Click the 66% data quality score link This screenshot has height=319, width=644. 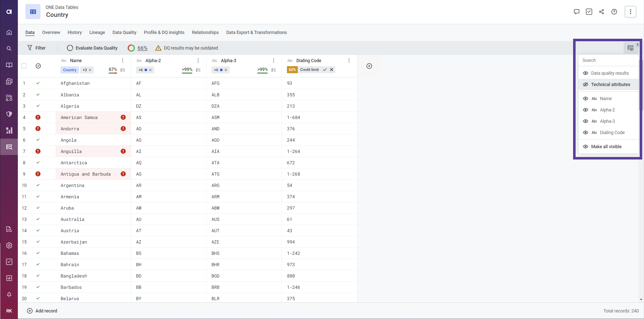pyautogui.click(x=142, y=48)
